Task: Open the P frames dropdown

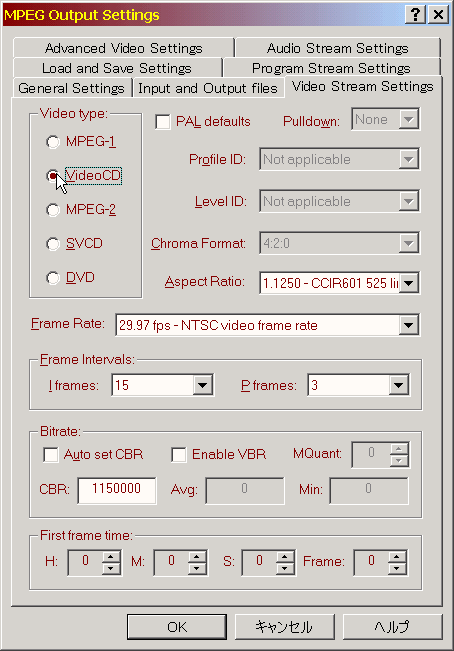Action: (398, 385)
